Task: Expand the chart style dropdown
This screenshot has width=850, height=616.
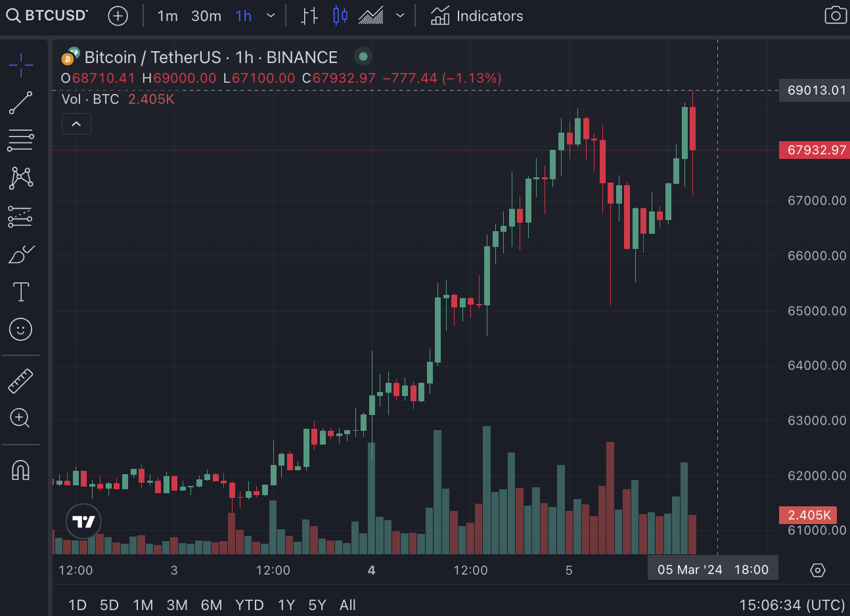Action: [x=399, y=16]
